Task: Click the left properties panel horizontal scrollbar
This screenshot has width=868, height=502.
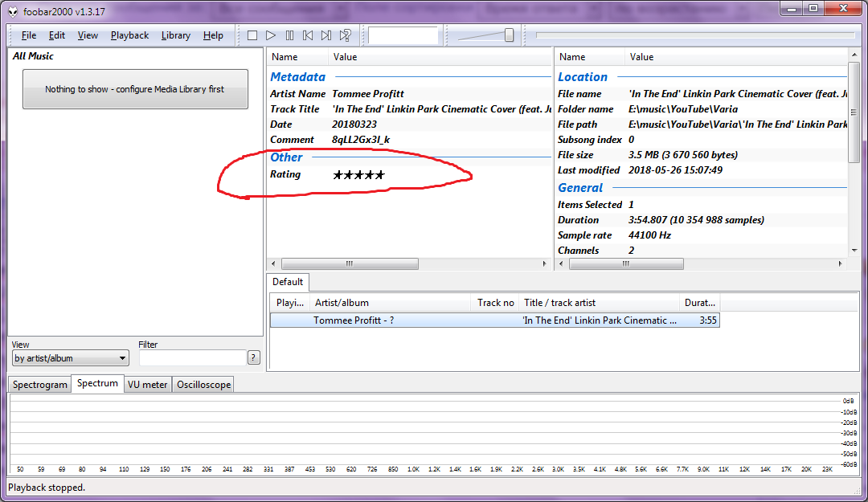Action: tap(350, 264)
